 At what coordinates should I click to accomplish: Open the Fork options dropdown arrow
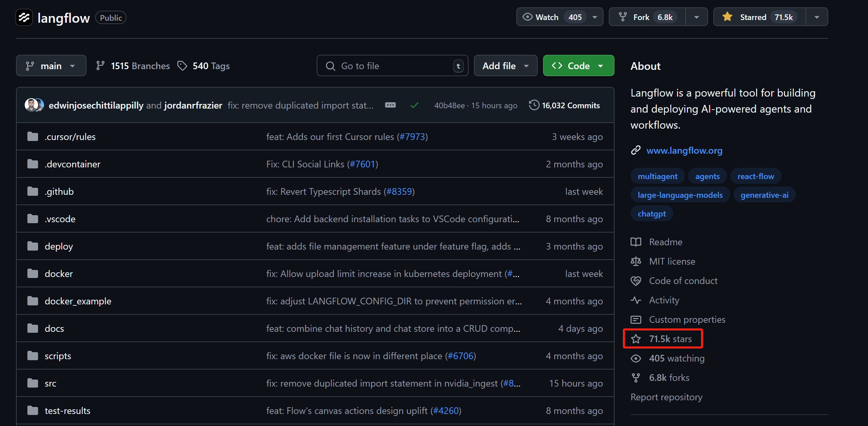pyautogui.click(x=696, y=17)
